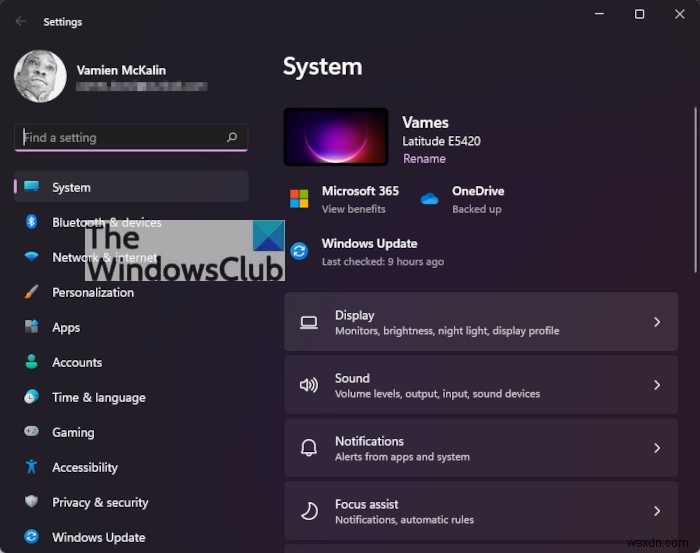The width and height of the screenshot is (700, 553).
Task: Maximize the Settings window
Action: [639, 14]
